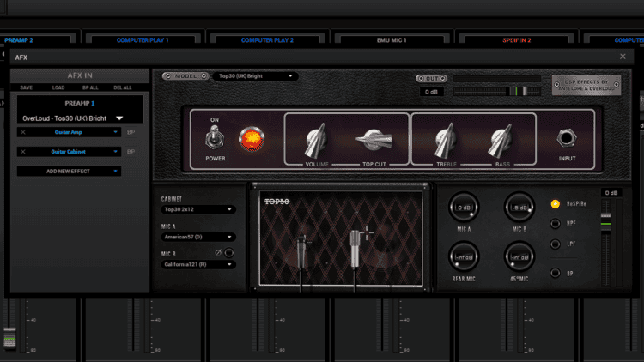This screenshot has width=644, height=362.
Task: Click BP ALL to bypass all effects
Action: click(90, 87)
